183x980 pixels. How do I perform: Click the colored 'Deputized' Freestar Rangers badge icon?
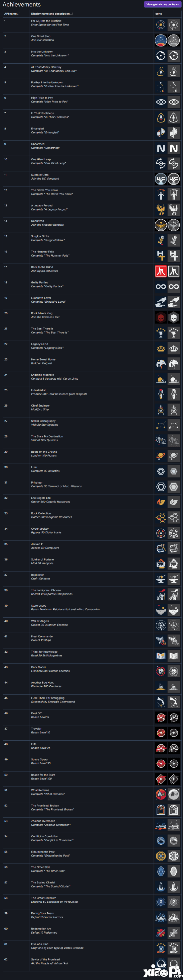(161, 225)
